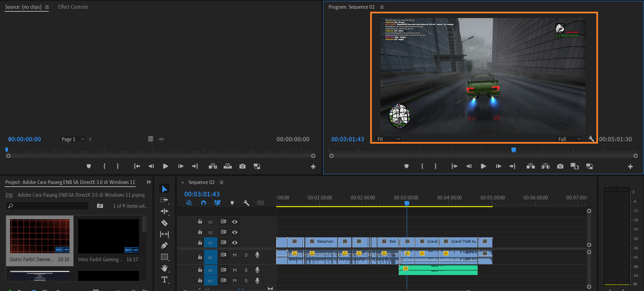Viewport: 644px width, 291px height.
Task: Click Program monitor Add Marker icon
Action: pyautogui.click(x=407, y=166)
